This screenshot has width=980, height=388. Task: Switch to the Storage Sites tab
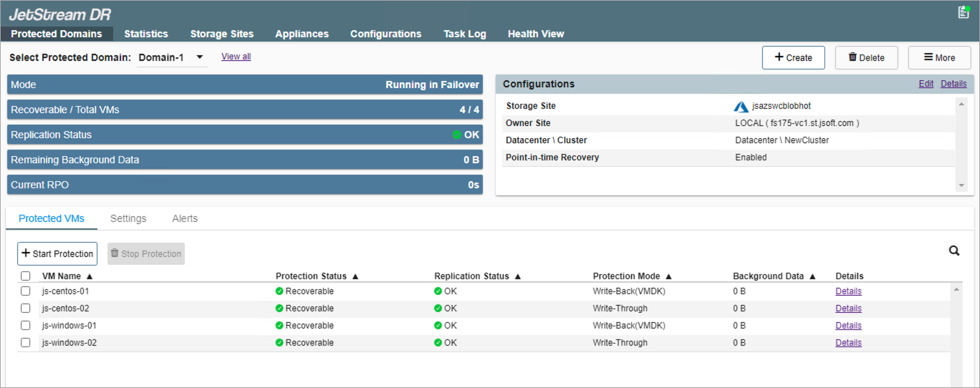coord(221,34)
